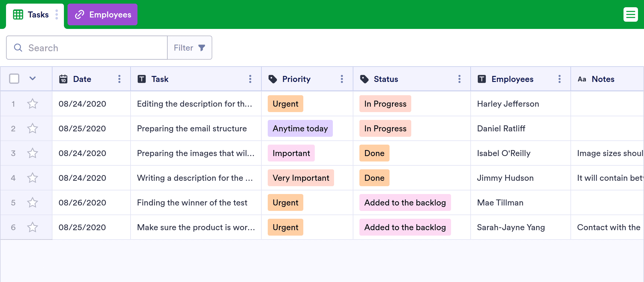Screen dimensions: 644x282
Task: Click the Very Important priority tag
Action: click(301, 178)
